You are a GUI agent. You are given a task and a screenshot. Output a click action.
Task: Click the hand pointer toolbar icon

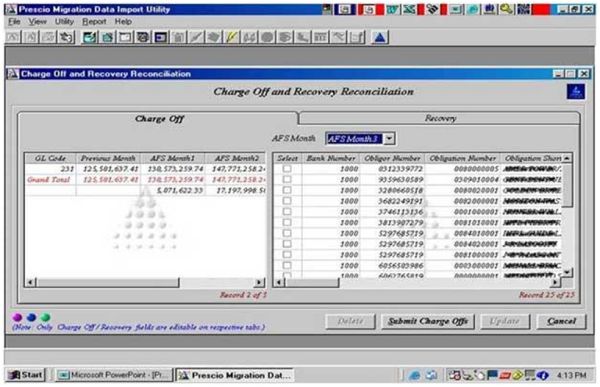(67, 38)
